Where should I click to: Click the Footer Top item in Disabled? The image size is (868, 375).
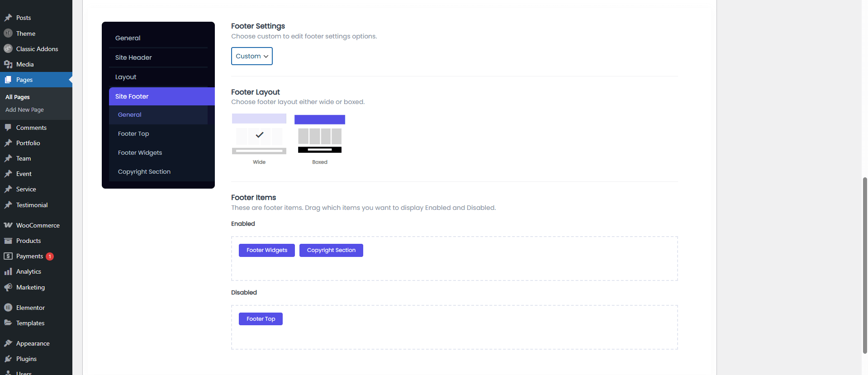tap(261, 319)
